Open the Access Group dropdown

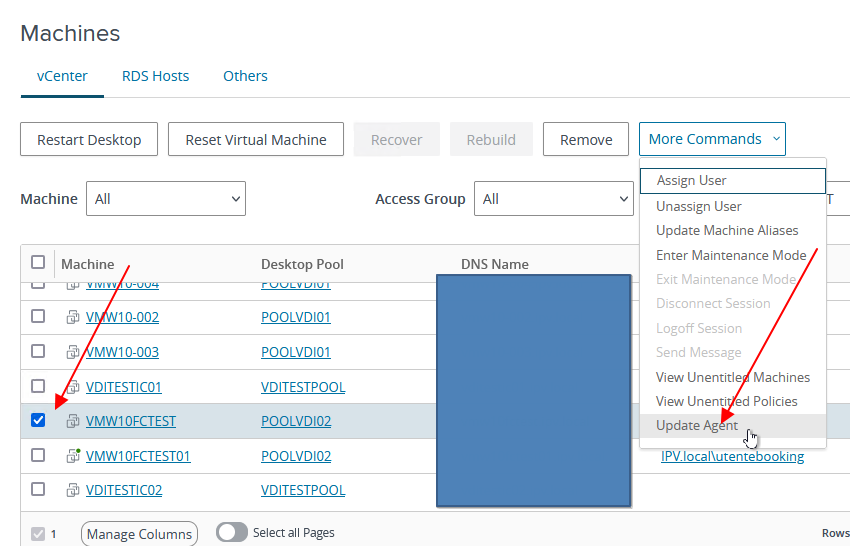click(x=553, y=198)
